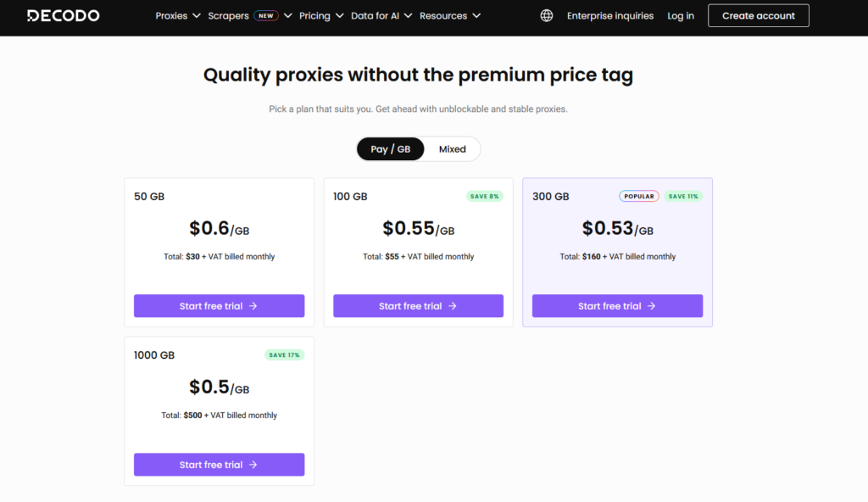Viewport: 868px width, 502px height.
Task: Click the Create account button
Action: point(758,15)
